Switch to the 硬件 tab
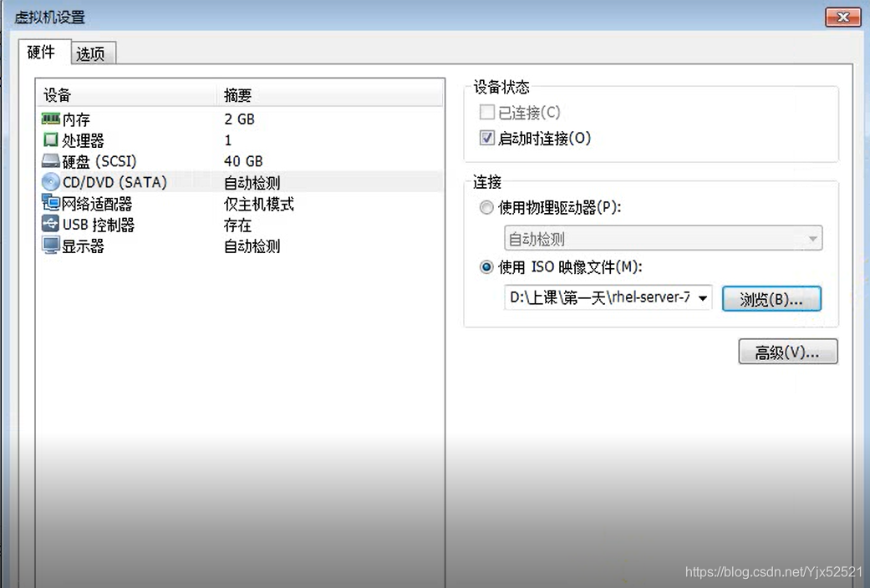This screenshot has width=870, height=588. [44, 52]
